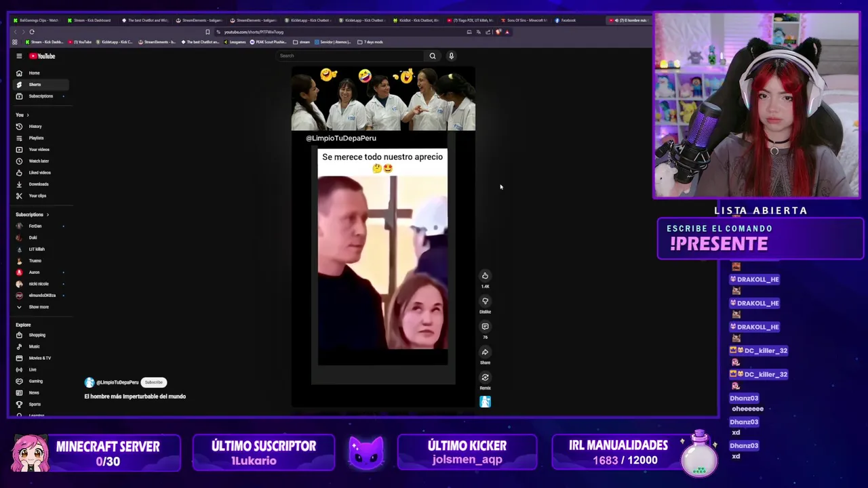Click the search magnifier button
Viewport: 868px width, 488px height.
pyautogui.click(x=433, y=56)
